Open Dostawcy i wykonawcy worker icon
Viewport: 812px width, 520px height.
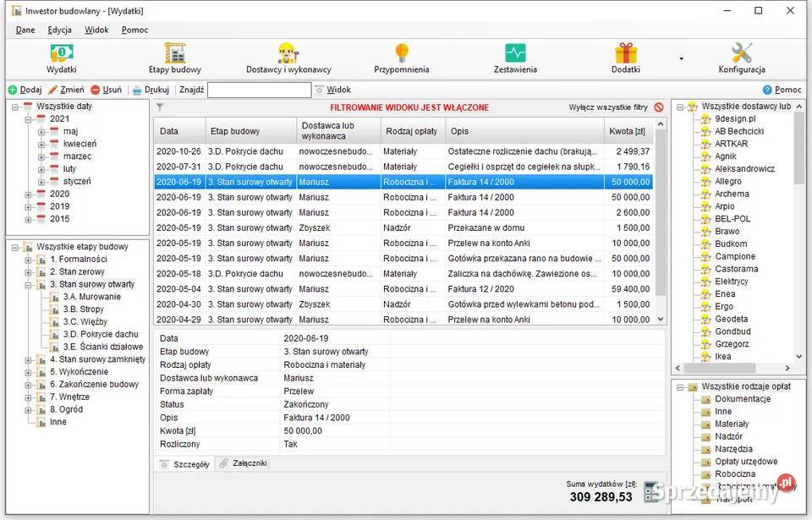coord(288,54)
